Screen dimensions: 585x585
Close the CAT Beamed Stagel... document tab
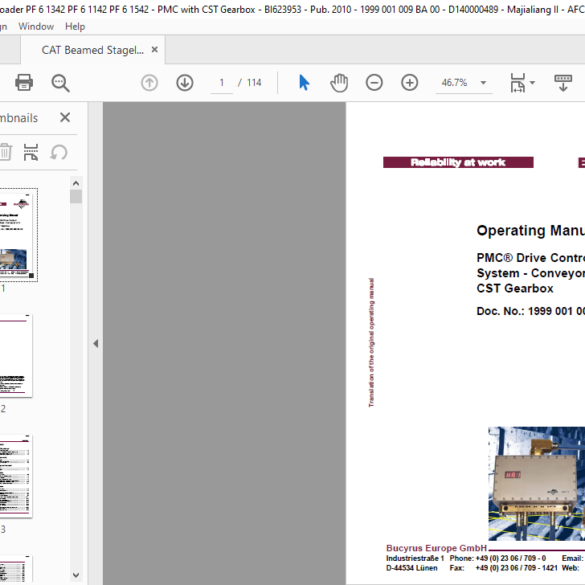[x=154, y=50]
